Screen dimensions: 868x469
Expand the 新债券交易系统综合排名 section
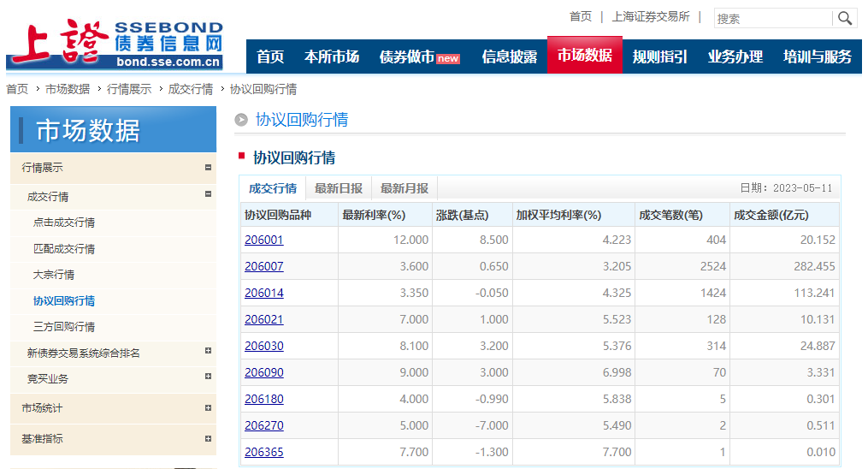(208, 351)
